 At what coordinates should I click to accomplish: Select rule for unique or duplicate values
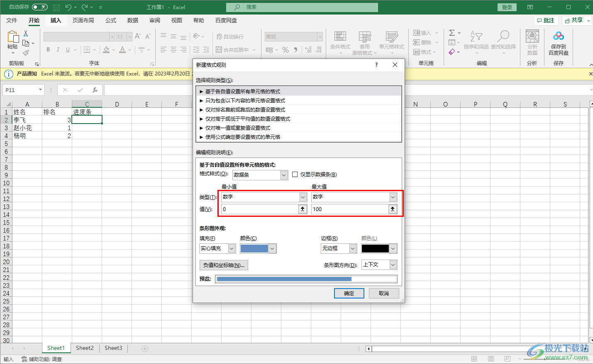pyautogui.click(x=299, y=128)
